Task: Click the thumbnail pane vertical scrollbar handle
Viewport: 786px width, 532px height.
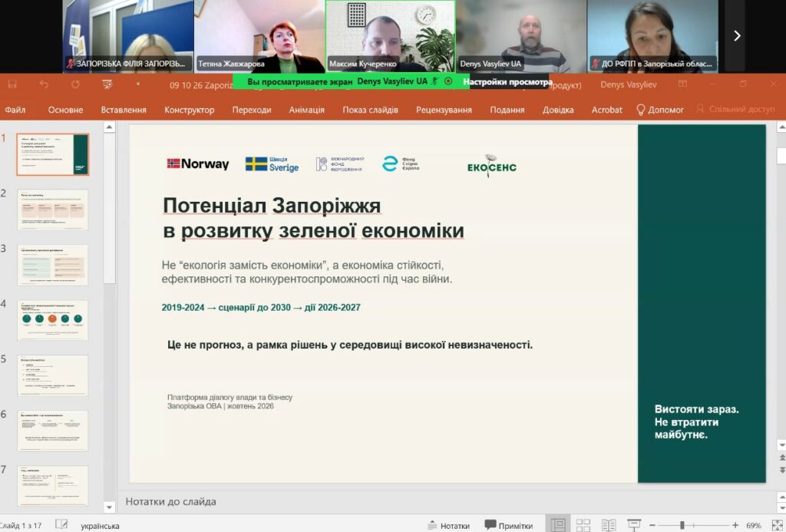Action: tap(109, 210)
